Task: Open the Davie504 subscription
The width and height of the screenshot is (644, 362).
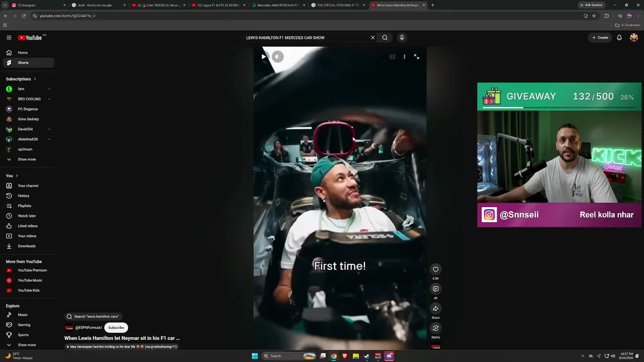Action: [28, 129]
